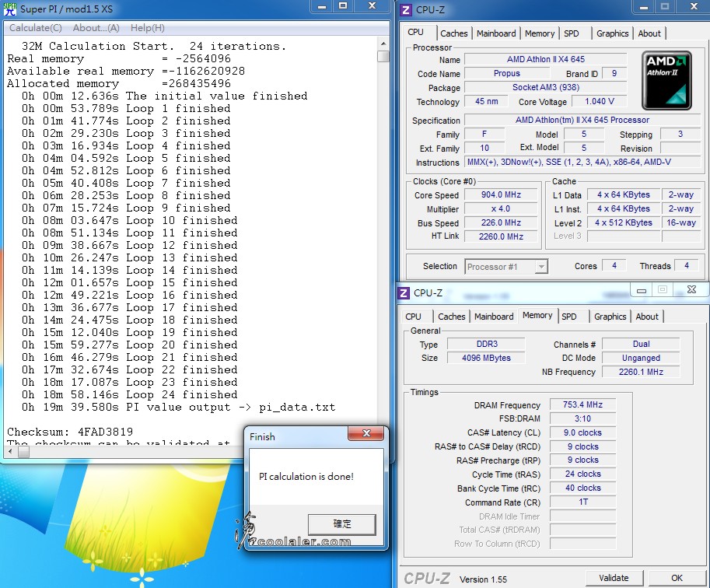Image resolution: width=710 pixels, height=588 pixels.
Task: Click the Super PI vertical scrollbar thumb
Action: 383,56
